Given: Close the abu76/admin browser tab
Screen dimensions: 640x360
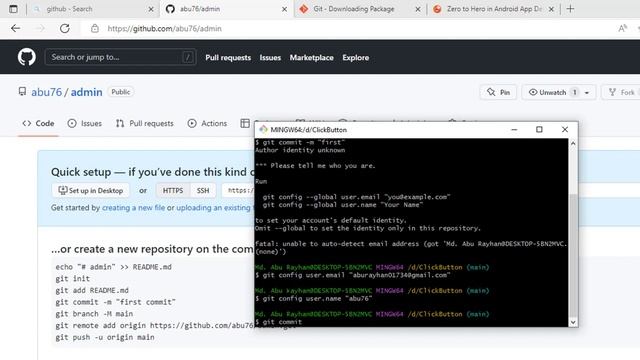Looking at the screenshot, I should [x=284, y=9].
